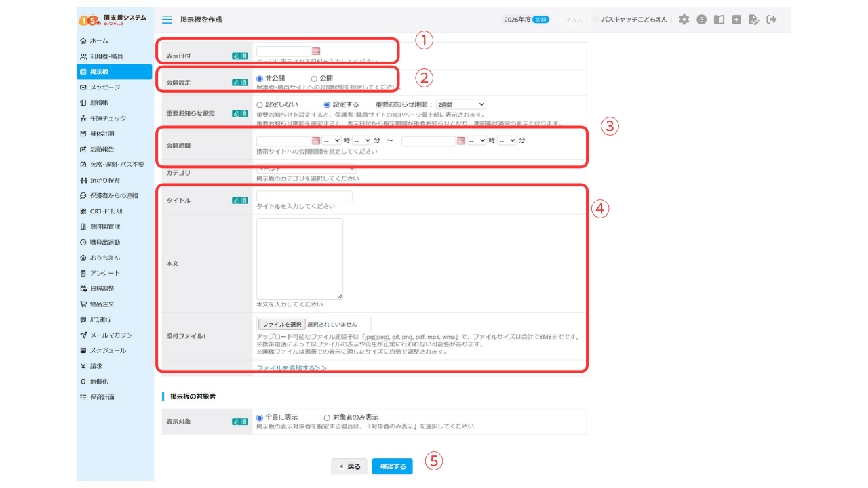Select the 非公開 radio button
This screenshot has height=488, width=868.
tap(260, 79)
